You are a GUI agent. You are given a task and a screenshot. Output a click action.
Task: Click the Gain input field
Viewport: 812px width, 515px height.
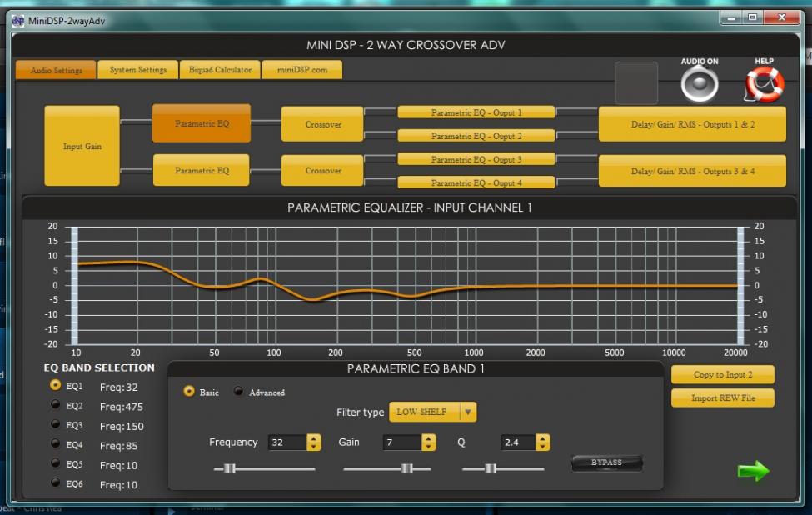402,442
